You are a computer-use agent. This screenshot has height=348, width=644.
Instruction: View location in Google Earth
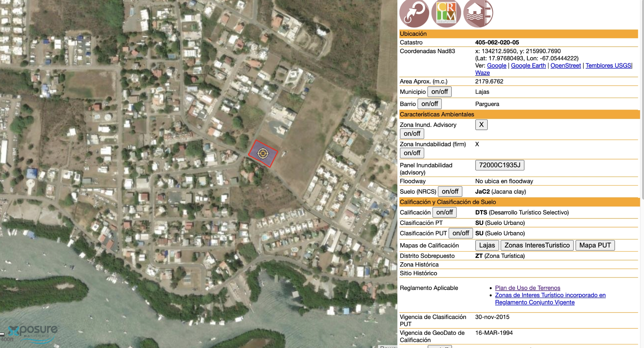point(528,66)
